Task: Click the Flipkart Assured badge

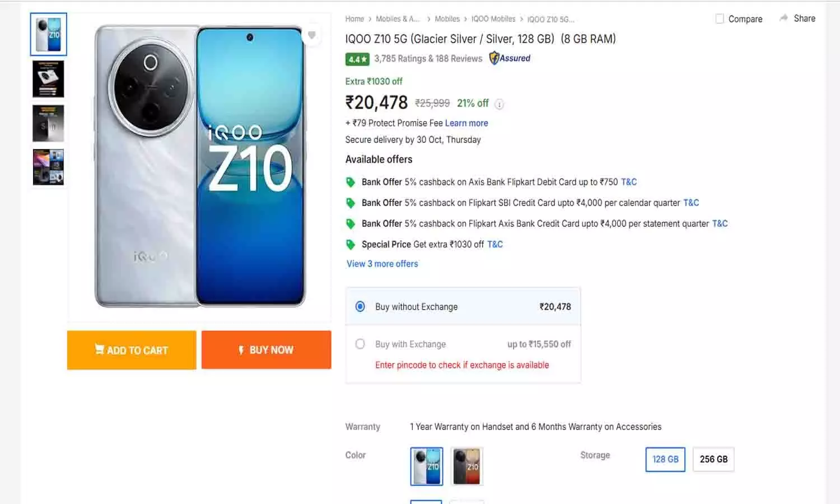Action: click(509, 58)
